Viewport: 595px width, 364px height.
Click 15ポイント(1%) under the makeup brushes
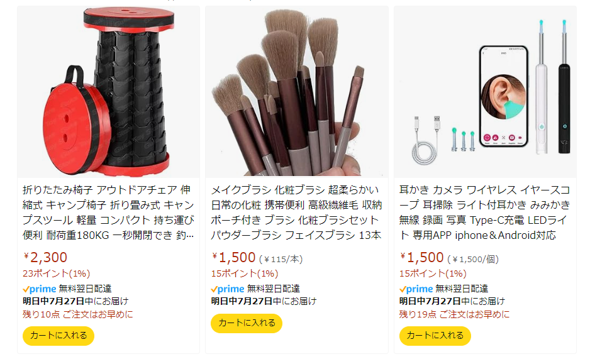245,273
